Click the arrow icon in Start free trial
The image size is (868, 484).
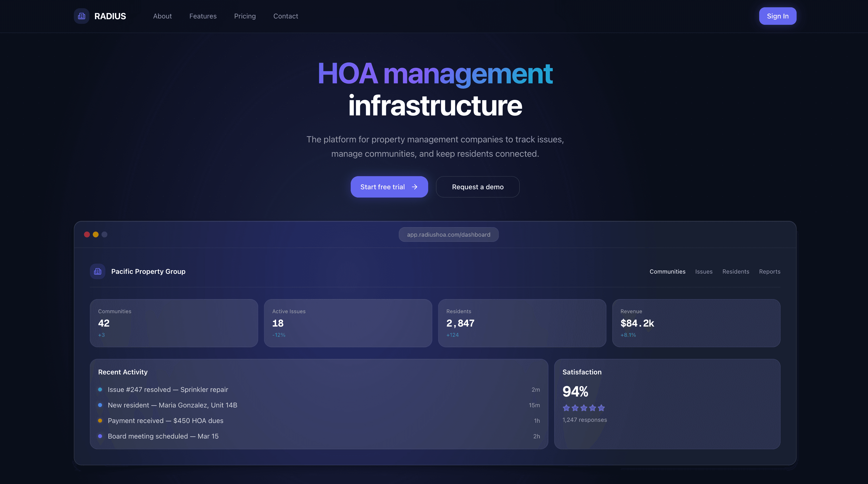(415, 187)
